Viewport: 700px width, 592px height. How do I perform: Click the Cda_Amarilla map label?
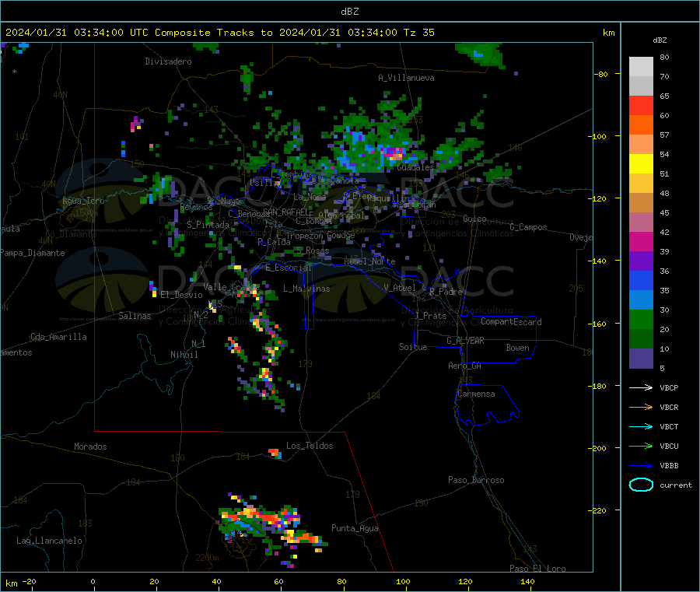59,337
